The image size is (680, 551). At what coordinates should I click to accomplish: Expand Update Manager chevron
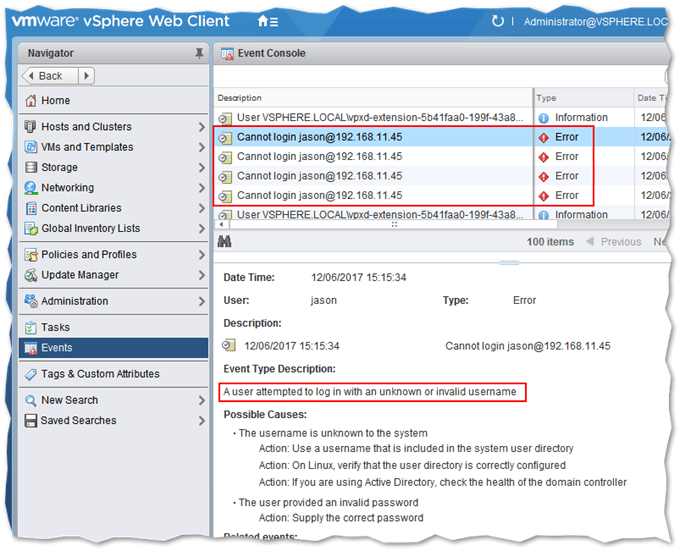pos(201,275)
